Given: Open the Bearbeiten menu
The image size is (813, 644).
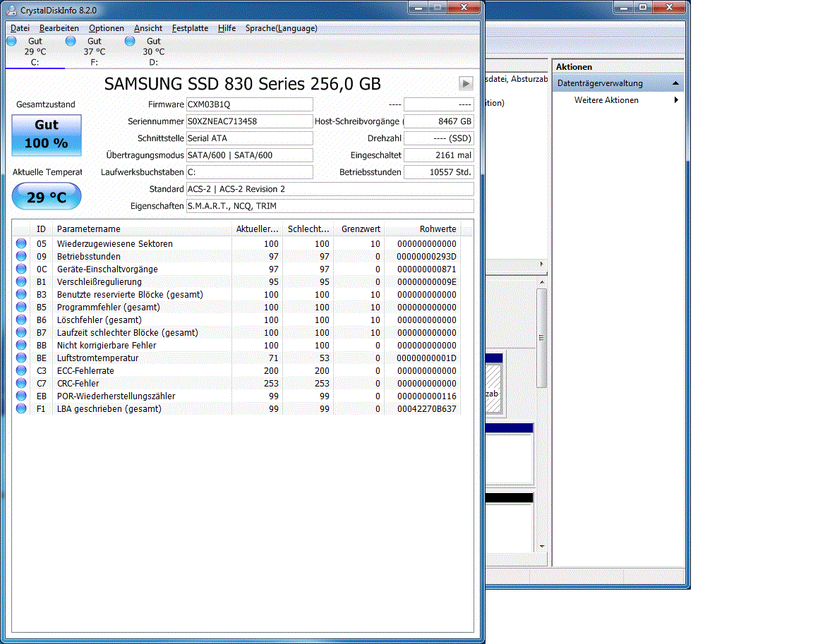Looking at the screenshot, I should tap(59, 28).
